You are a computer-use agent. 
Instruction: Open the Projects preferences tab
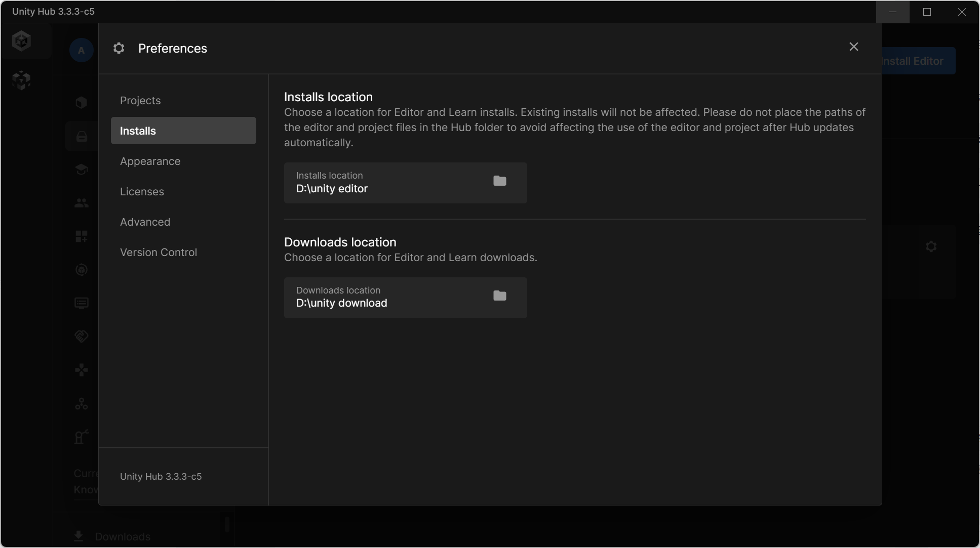coord(140,101)
